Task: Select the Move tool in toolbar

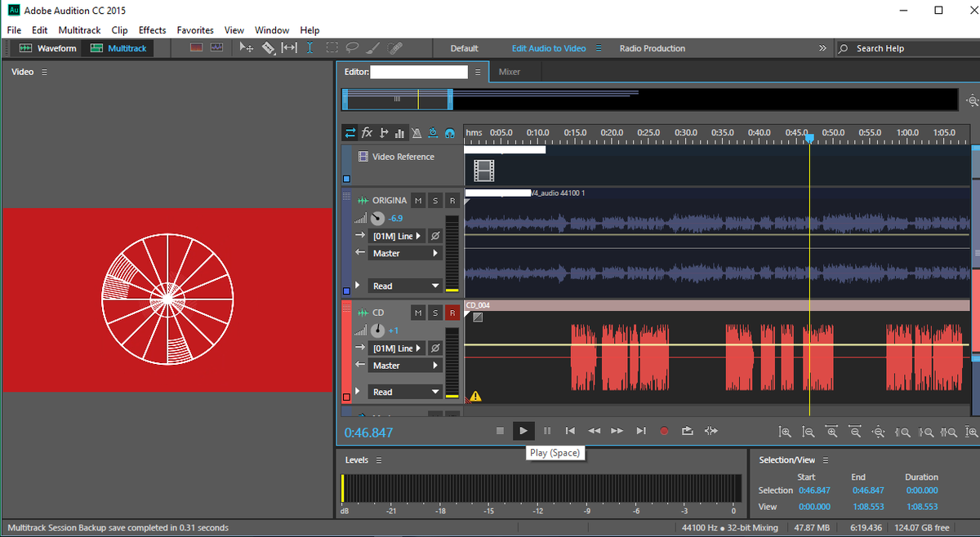Action: (x=246, y=48)
